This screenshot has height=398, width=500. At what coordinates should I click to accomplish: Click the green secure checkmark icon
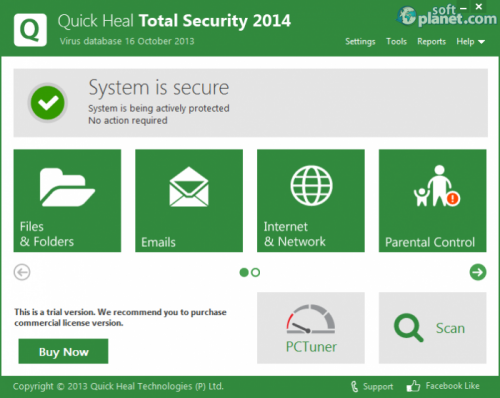[48, 103]
